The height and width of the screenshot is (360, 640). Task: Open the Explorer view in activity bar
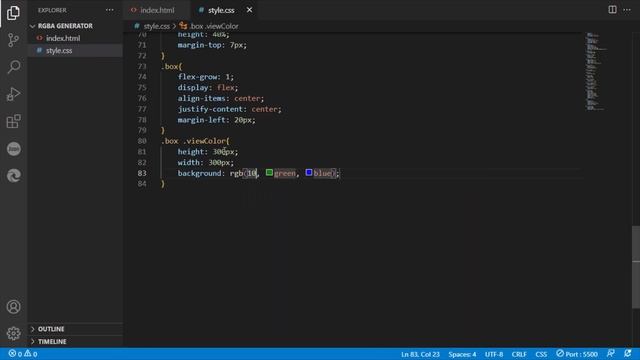(x=13, y=13)
